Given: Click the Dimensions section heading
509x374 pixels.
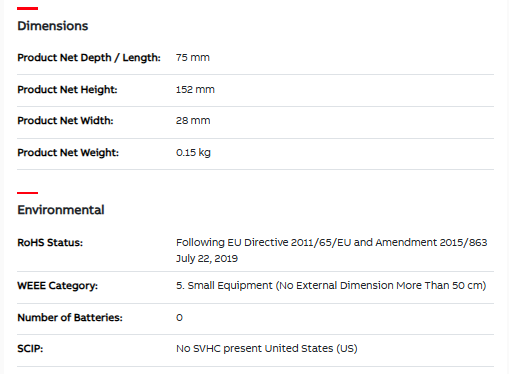Looking at the screenshot, I should pos(53,26).
